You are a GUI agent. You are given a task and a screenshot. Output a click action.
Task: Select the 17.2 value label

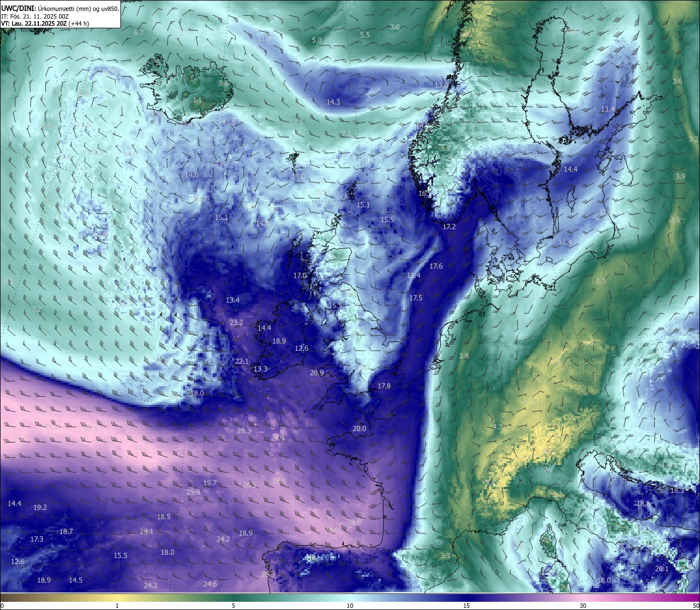449,226
